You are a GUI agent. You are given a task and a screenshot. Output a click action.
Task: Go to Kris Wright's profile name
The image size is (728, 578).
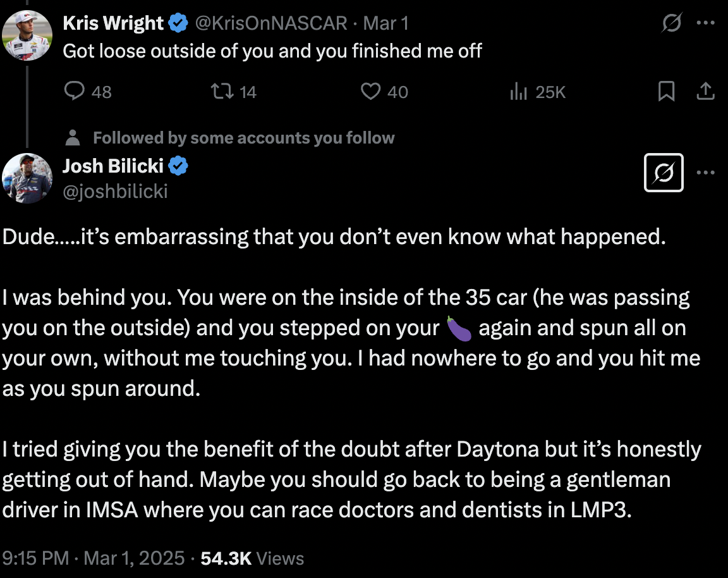(x=113, y=23)
